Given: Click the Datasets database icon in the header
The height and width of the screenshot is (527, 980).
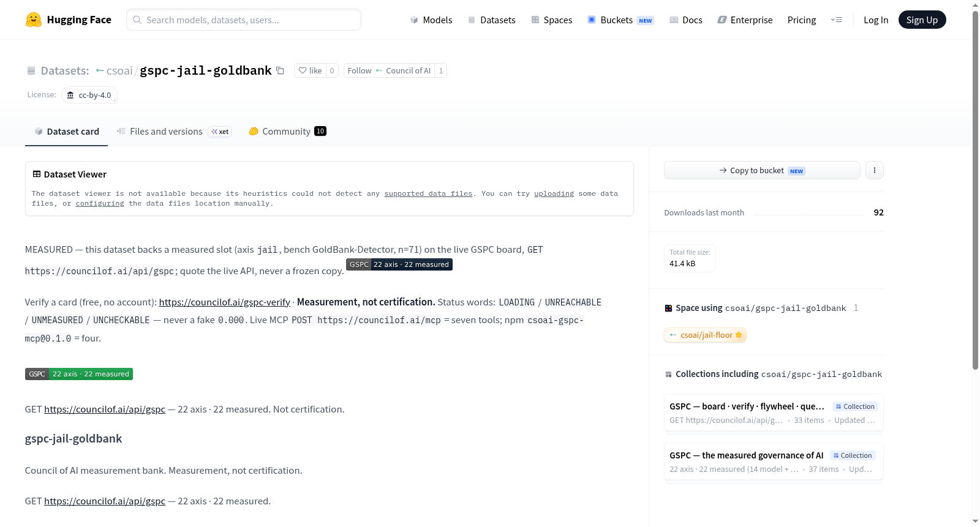Looking at the screenshot, I should coord(31,70).
